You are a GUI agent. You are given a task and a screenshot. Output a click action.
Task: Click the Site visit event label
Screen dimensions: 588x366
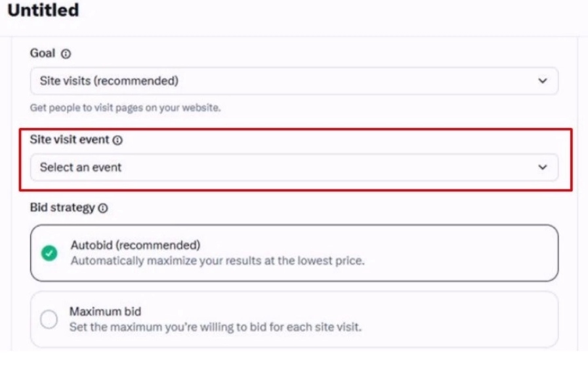coord(70,140)
